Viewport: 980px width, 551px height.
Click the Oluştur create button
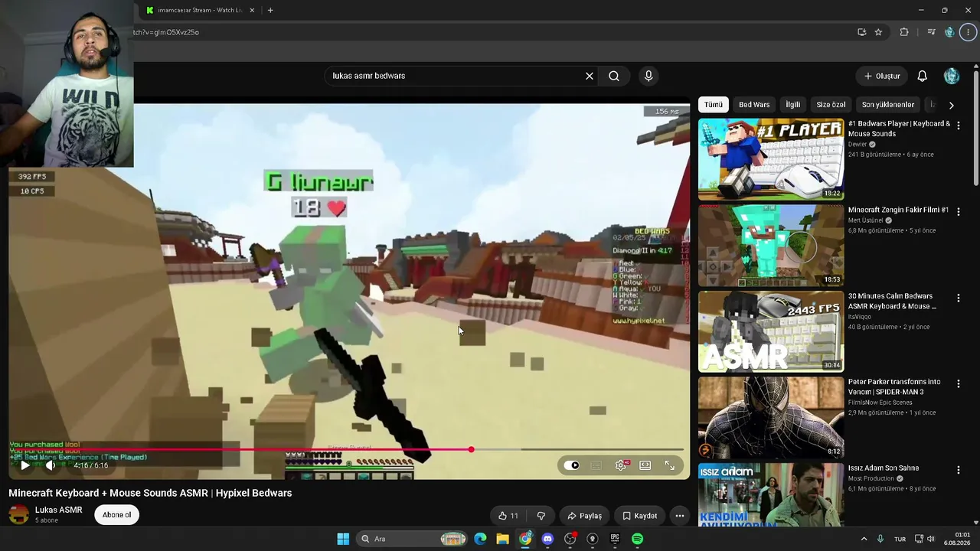click(882, 76)
